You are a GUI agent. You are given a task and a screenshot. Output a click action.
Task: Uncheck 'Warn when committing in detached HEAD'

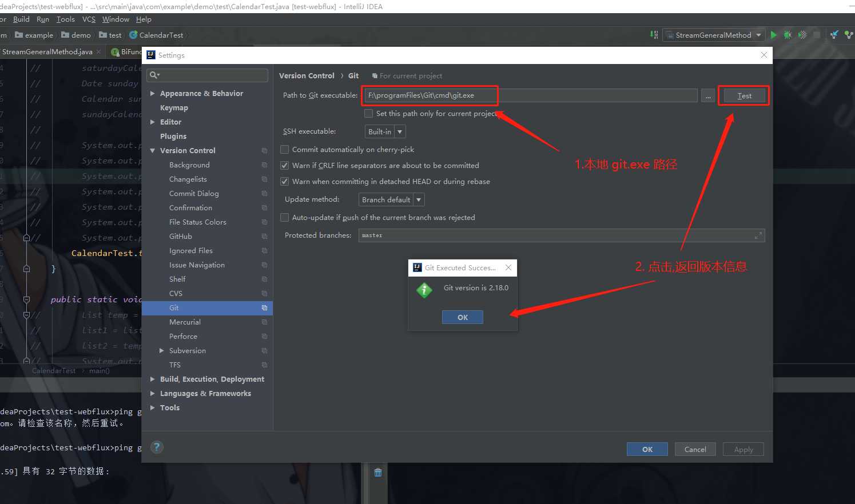coord(284,181)
